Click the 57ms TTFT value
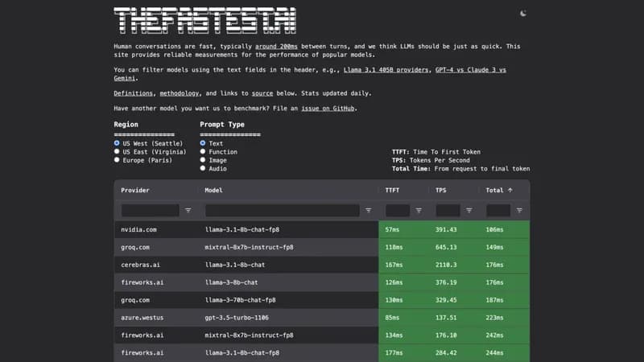The height and width of the screenshot is (362, 644). tap(392, 229)
